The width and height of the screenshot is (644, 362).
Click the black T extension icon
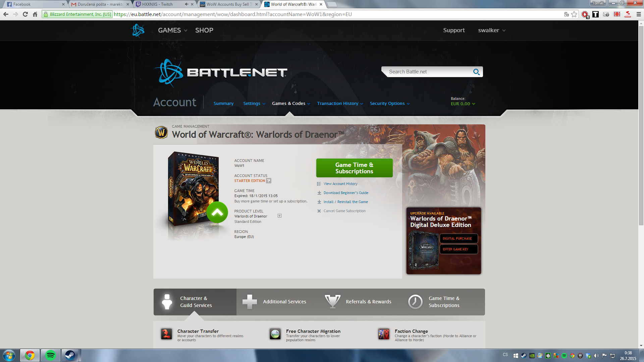click(x=596, y=14)
